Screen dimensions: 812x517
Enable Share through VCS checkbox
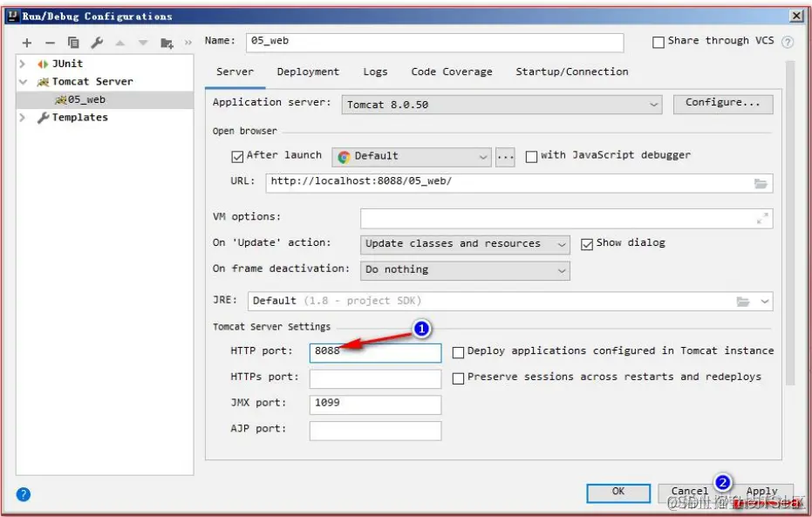coord(658,42)
